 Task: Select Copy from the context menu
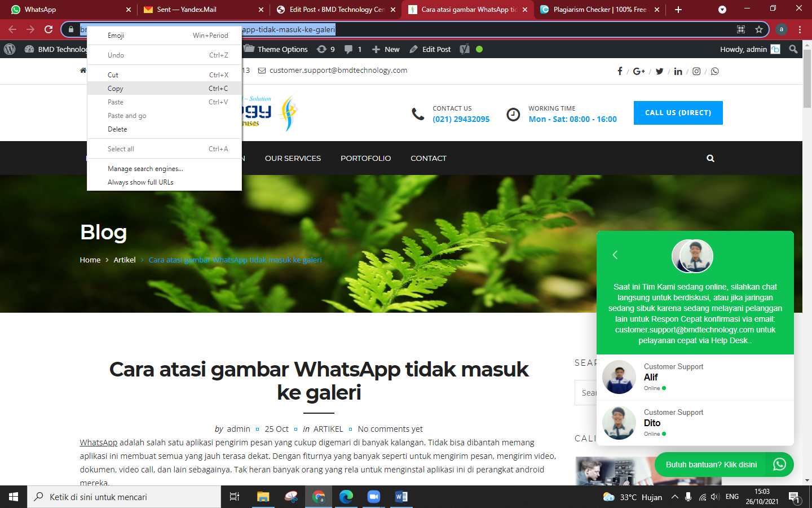(115, 89)
